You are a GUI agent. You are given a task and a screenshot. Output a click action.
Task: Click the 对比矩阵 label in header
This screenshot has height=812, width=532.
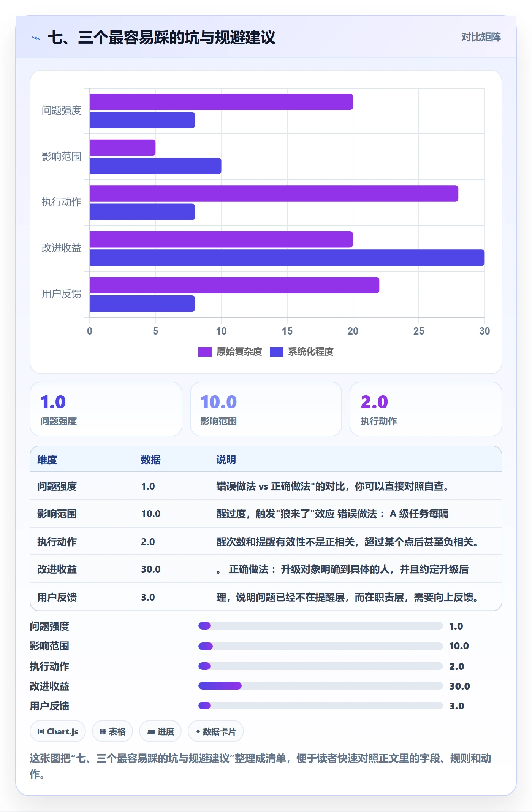point(481,37)
